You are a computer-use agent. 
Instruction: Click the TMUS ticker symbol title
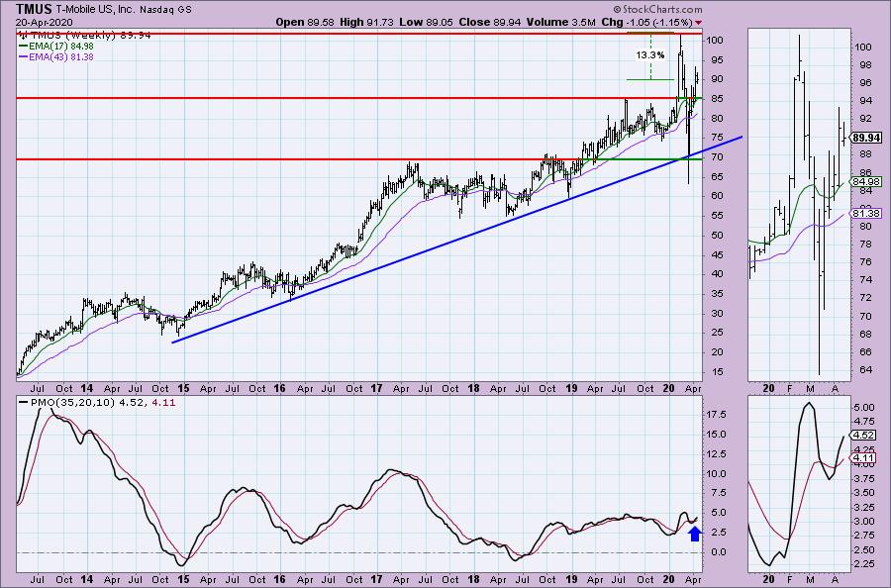coord(34,9)
